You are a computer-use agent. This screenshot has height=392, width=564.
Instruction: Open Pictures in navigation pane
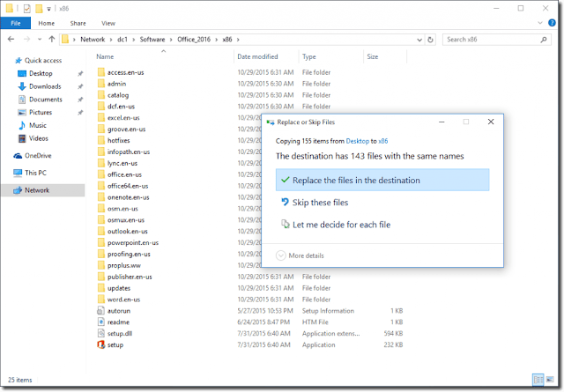coord(41,112)
